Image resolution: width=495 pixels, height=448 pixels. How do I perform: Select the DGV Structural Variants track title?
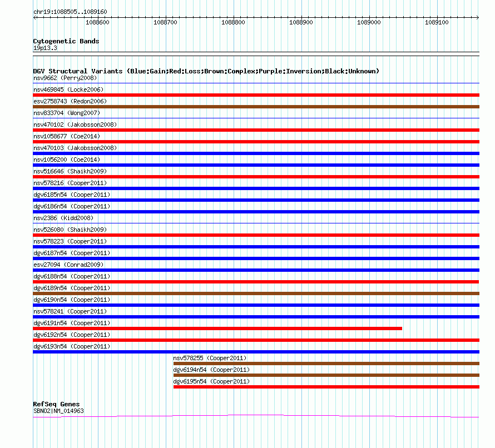pos(206,71)
